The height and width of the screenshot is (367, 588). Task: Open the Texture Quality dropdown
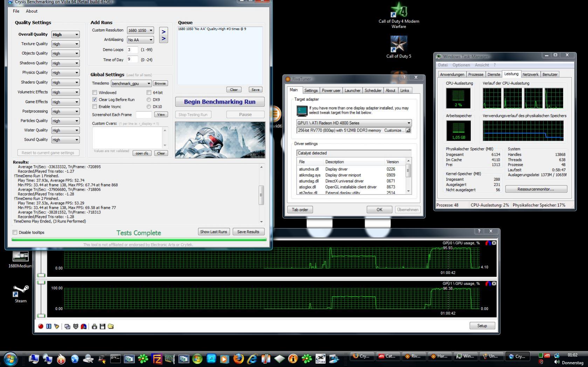pos(65,44)
